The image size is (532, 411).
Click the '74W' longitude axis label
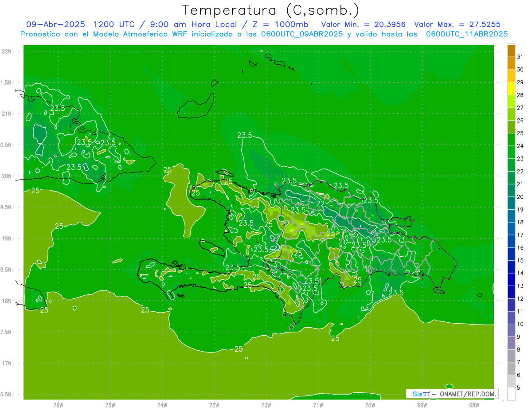[162, 405]
